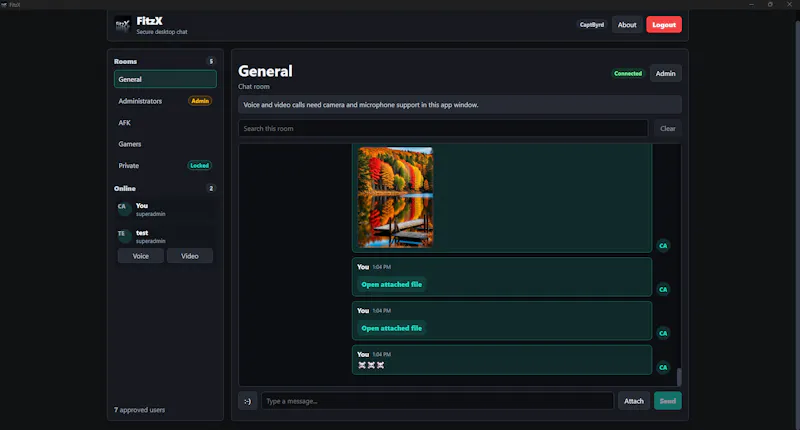
Task: Open the emoji picker smiley button
Action: click(x=247, y=401)
